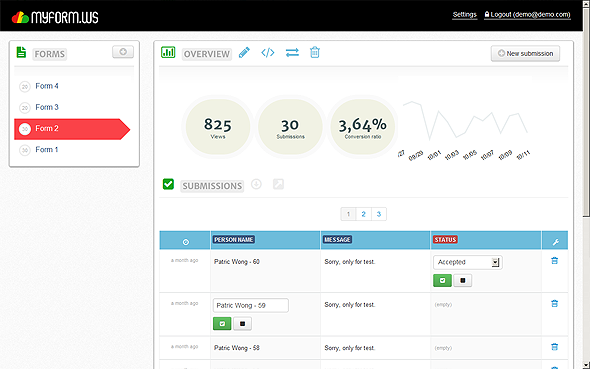
Task: Click the export arrow icon beside Submissions
Action: pyautogui.click(x=278, y=184)
